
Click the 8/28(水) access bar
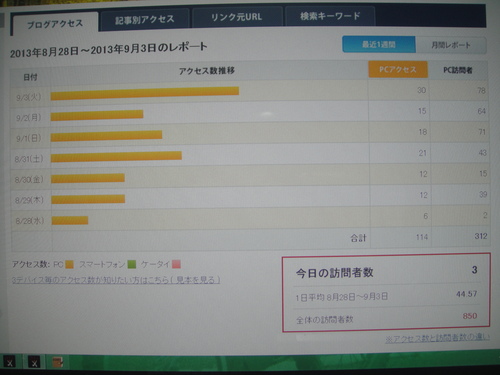click(70, 220)
